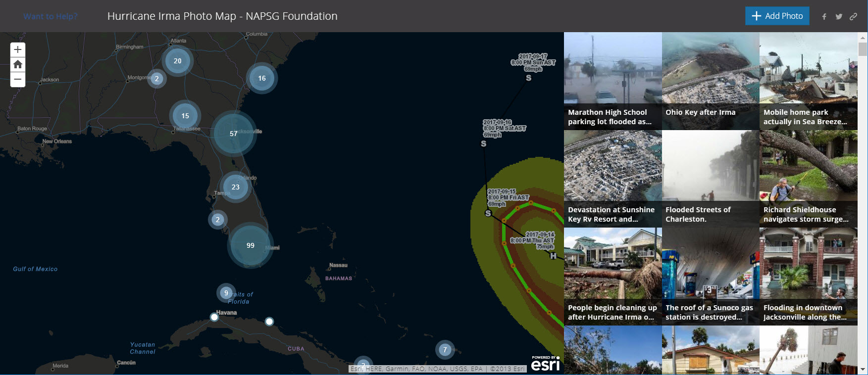Click the 2017-09-14 8:00 PM Thu AST label
This screenshot has height=375, width=868.
[533, 240]
